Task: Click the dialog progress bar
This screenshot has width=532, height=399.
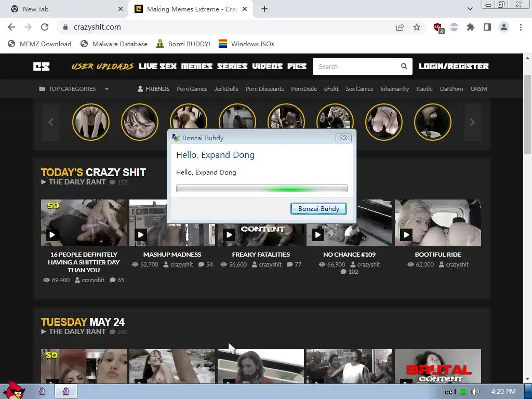Action: [x=262, y=188]
